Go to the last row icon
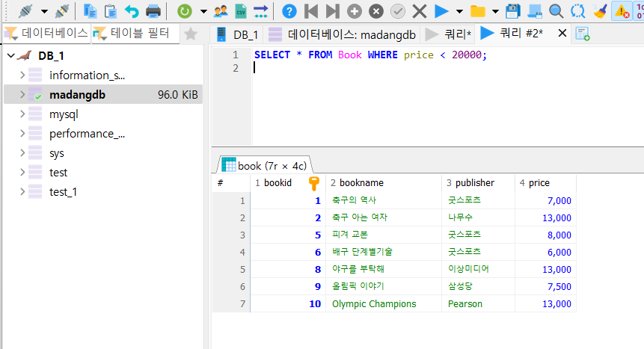The width and height of the screenshot is (644, 349). coord(333,11)
